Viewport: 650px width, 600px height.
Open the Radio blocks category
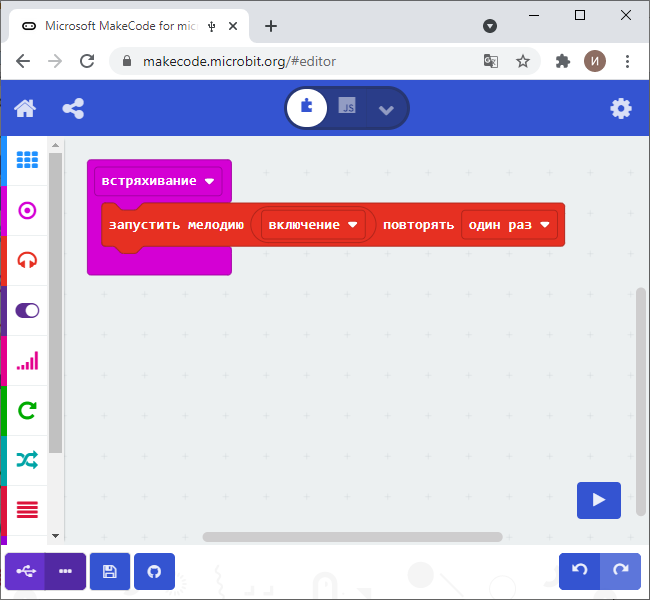[27, 361]
